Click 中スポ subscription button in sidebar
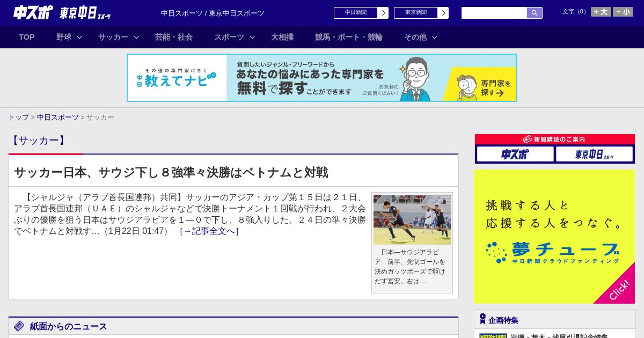The width and height of the screenshot is (644, 338). click(515, 155)
